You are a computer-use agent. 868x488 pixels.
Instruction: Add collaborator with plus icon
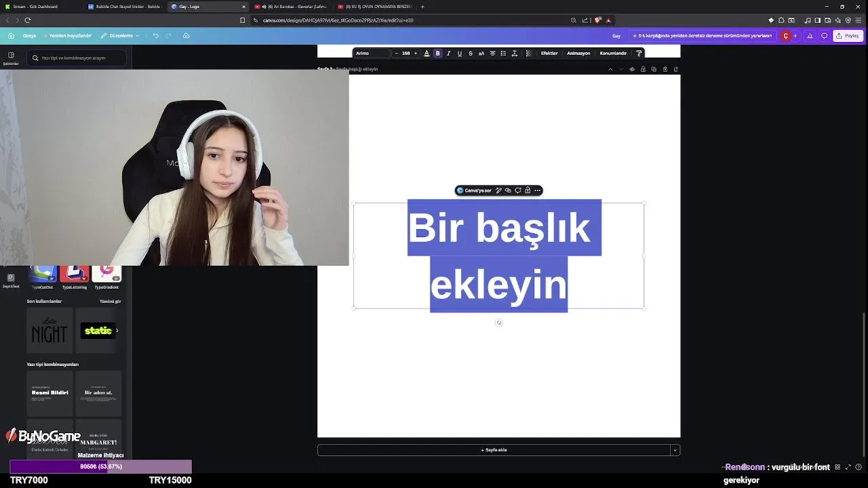[x=795, y=36]
